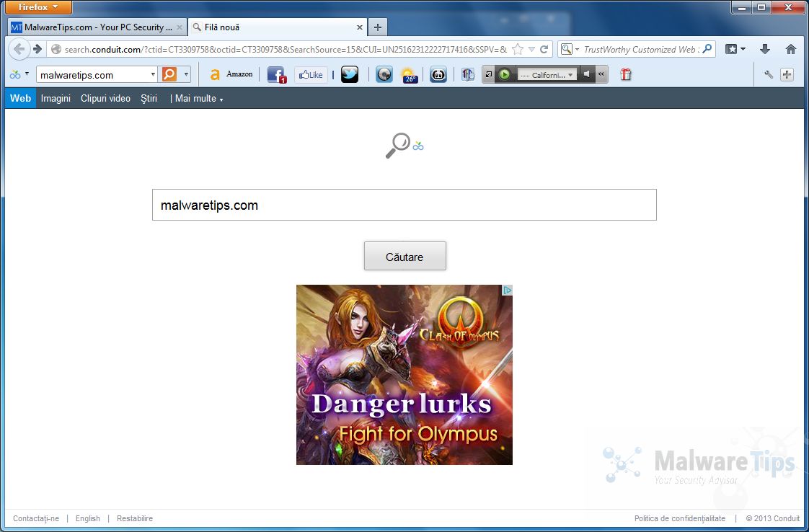Open the Facebook toolbar icon
This screenshot has height=532, width=809.
point(277,75)
